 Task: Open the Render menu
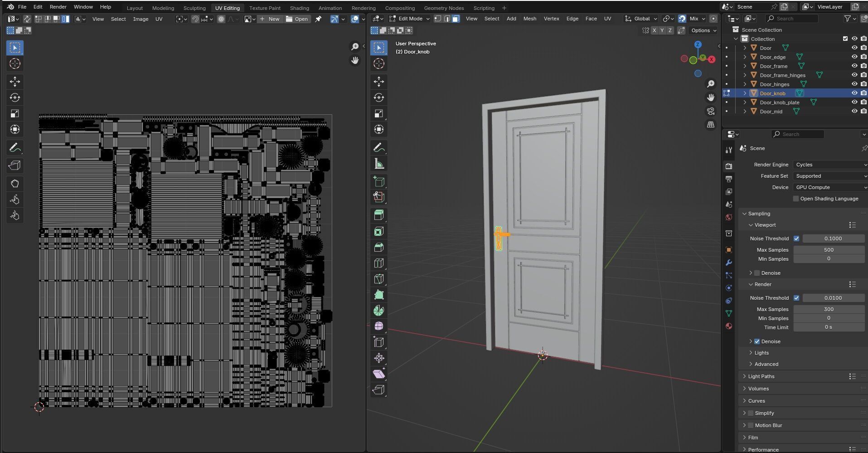click(x=58, y=7)
